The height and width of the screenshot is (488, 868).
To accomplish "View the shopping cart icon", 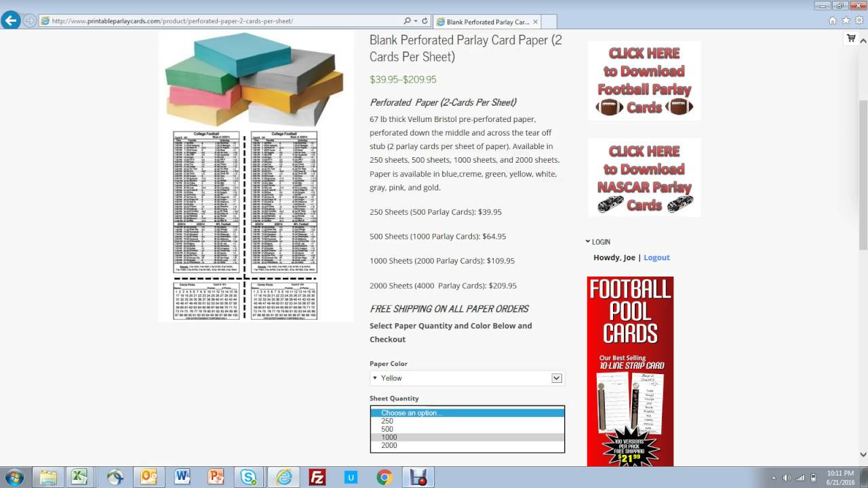I will pyautogui.click(x=850, y=38).
